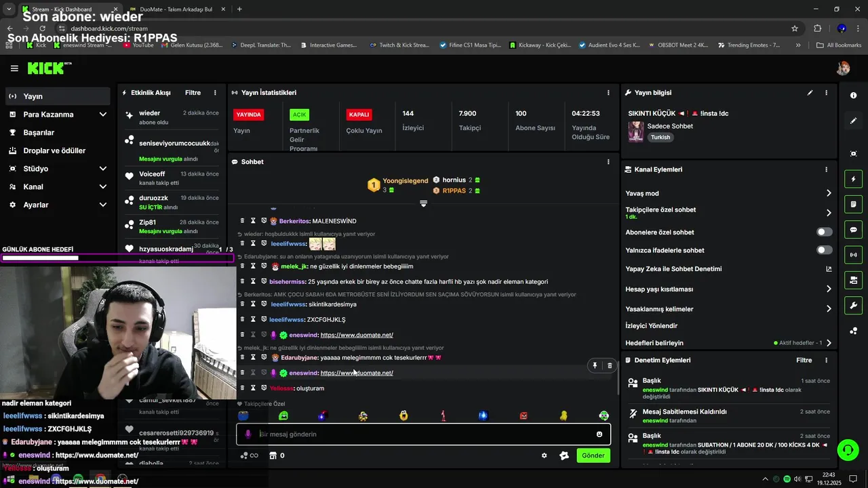The width and height of the screenshot is (868, 488).
Task: Toggle Yalnızca ifadelerle sohbet switch
Action: coord(824,250)
